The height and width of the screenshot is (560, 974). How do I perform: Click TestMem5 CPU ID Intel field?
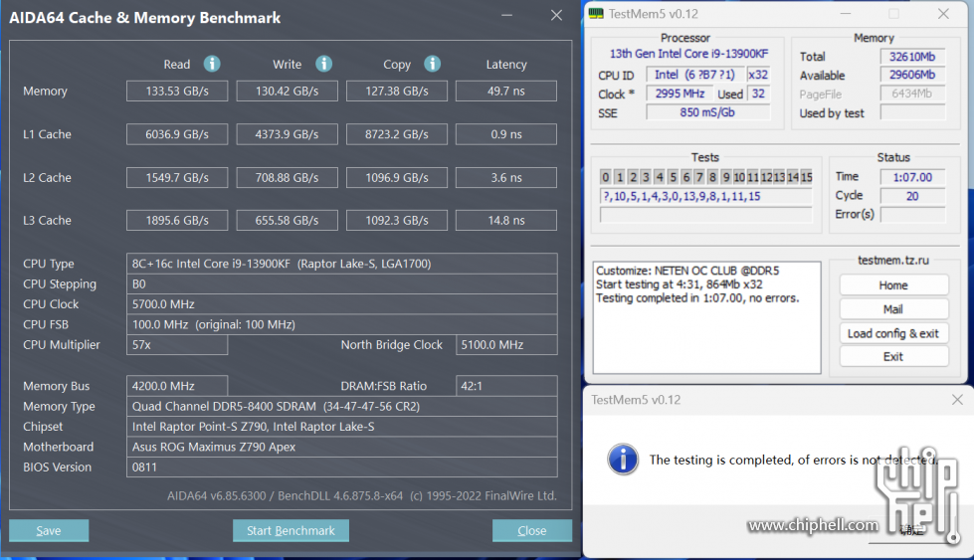694,75
